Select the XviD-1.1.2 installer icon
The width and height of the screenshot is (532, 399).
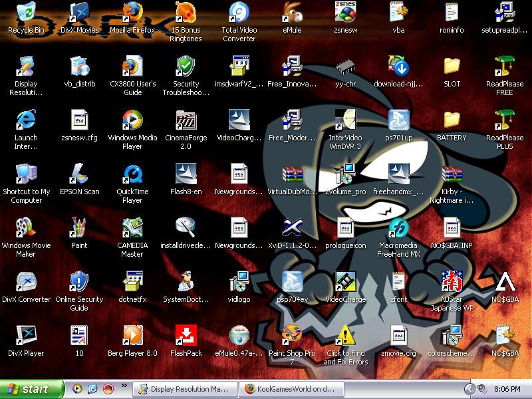(x=292, y=227)
